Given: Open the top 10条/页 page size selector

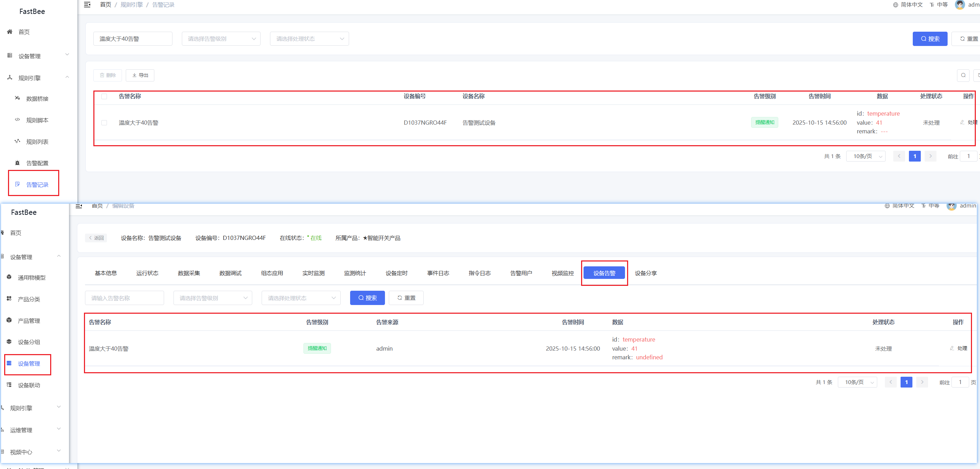Looking at the screenshot, I should tap(865, 156).
